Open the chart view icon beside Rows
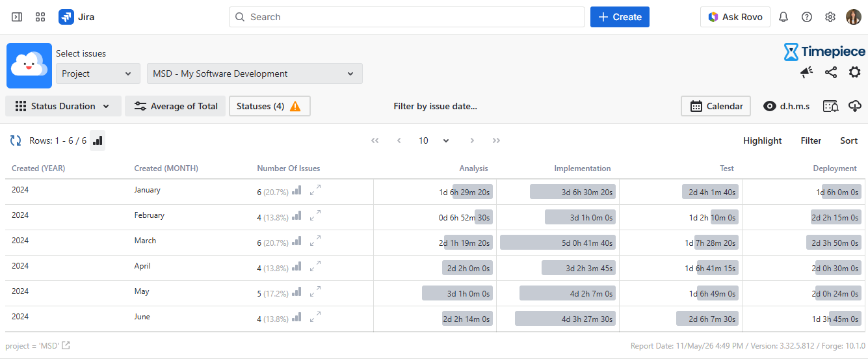Viewport: 868px width, 359px height. pyautogui.click(x=98, y=140)
